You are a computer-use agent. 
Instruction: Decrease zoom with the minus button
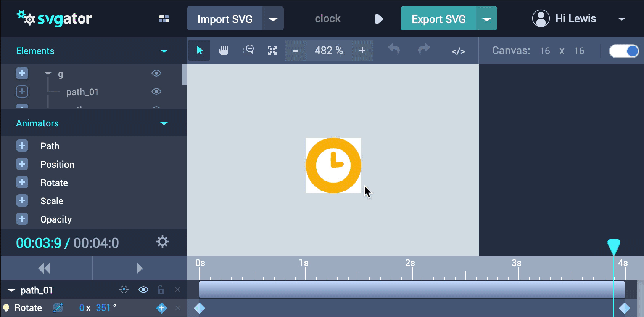[295, 50]
